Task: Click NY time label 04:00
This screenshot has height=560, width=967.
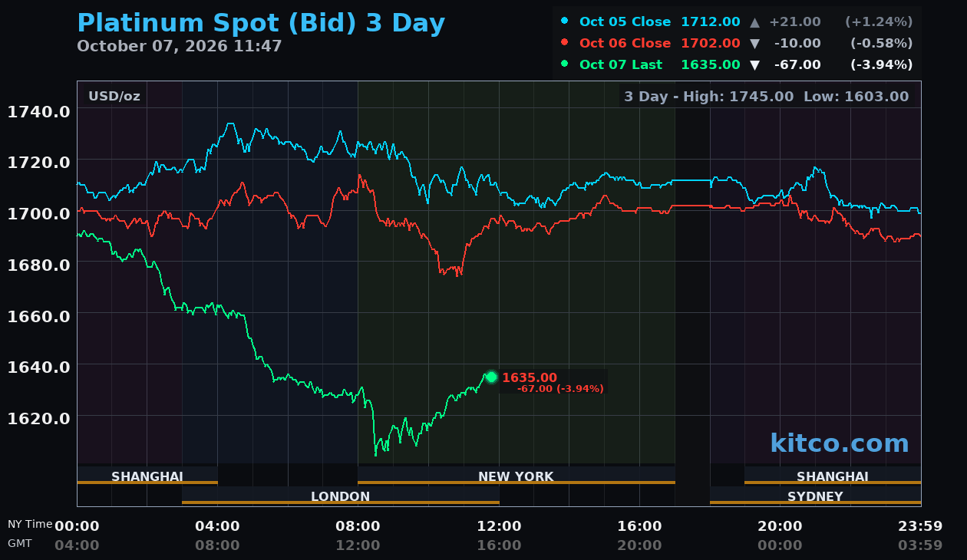Action: tap(217, 526)
